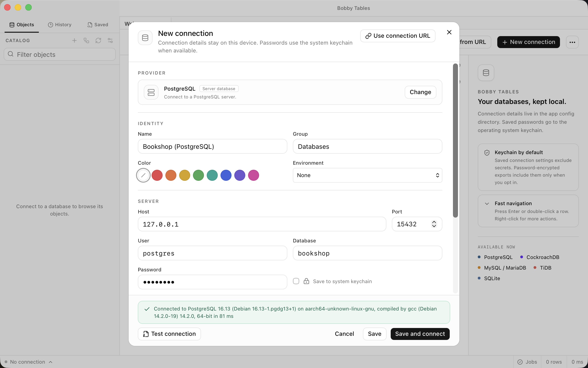Screen dimensions: 588x368
Task: Select the blue color swatch
Action: 226,175
